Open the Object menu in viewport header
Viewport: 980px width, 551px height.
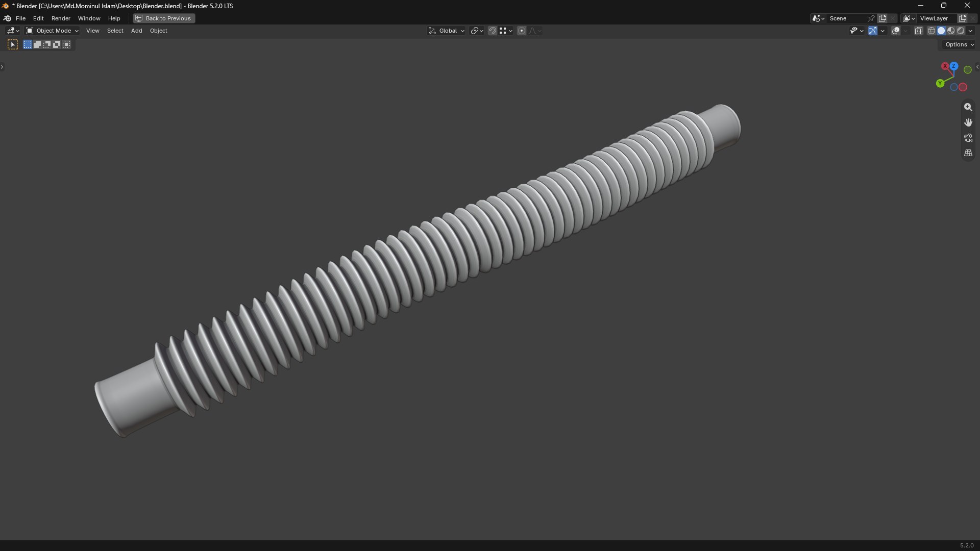coord(158,31)
